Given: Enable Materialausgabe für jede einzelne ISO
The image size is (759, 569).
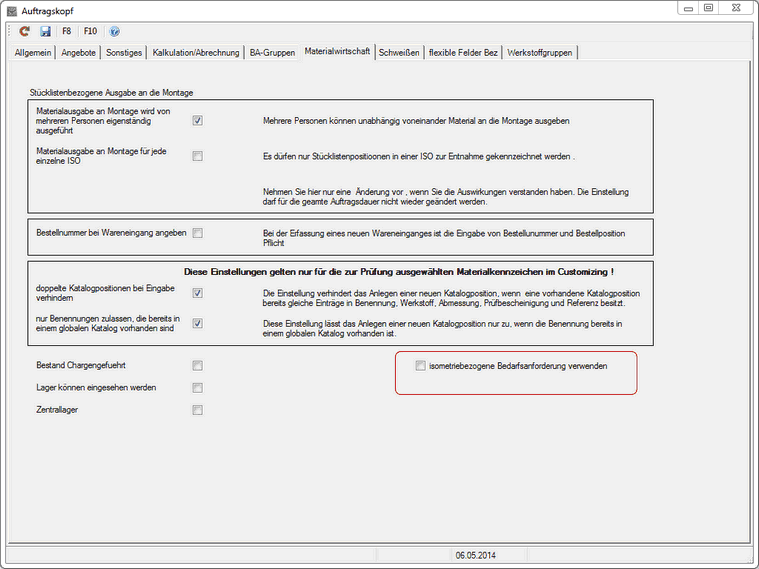Looking at the screenshot, I should tap(198, 156).
